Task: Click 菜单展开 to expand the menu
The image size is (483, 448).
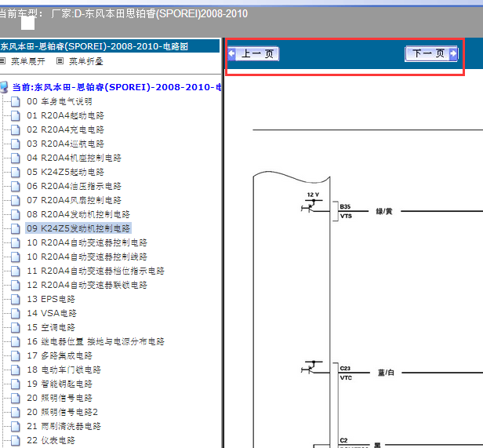Action: 28,61
